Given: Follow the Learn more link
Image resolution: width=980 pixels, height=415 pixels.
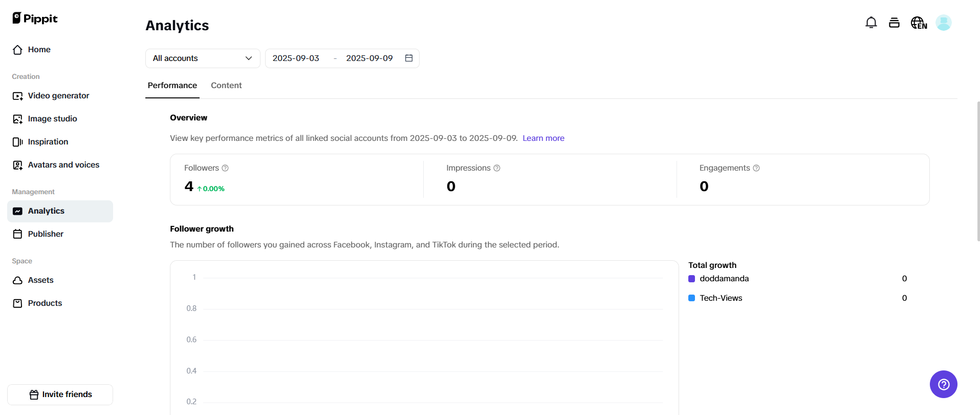Looking at the screenshot, I should click(543, 138).
